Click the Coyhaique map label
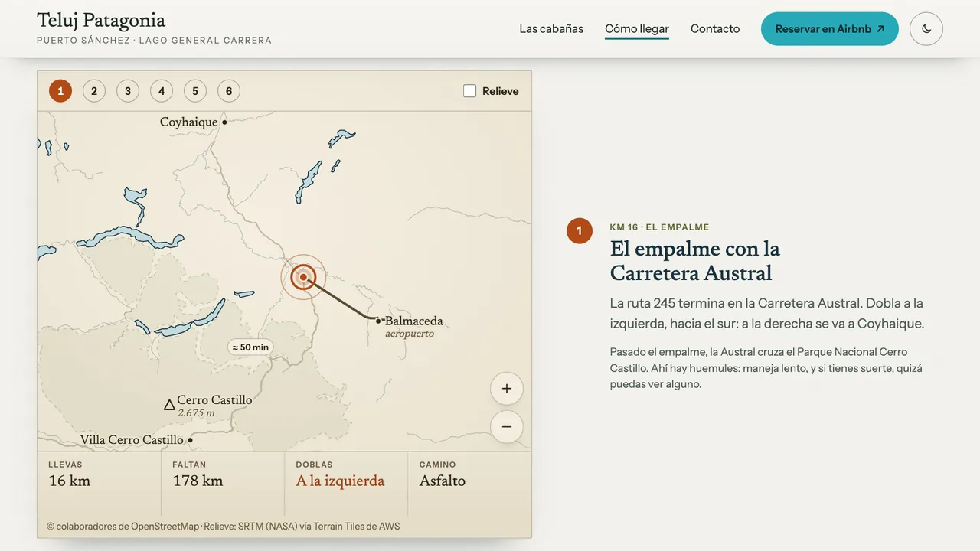Viewport: 980px width, 551px height. [x=188, y=122]
